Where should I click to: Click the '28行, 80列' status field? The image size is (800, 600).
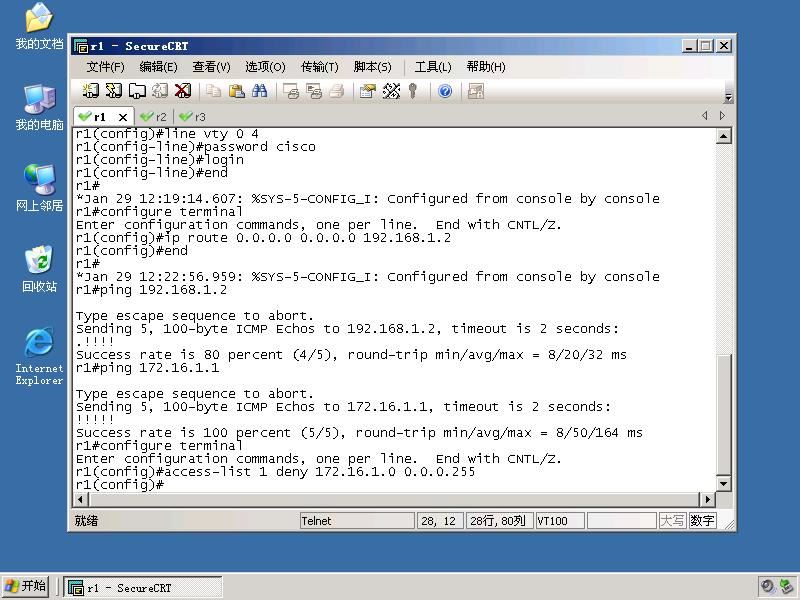(499, 521)
